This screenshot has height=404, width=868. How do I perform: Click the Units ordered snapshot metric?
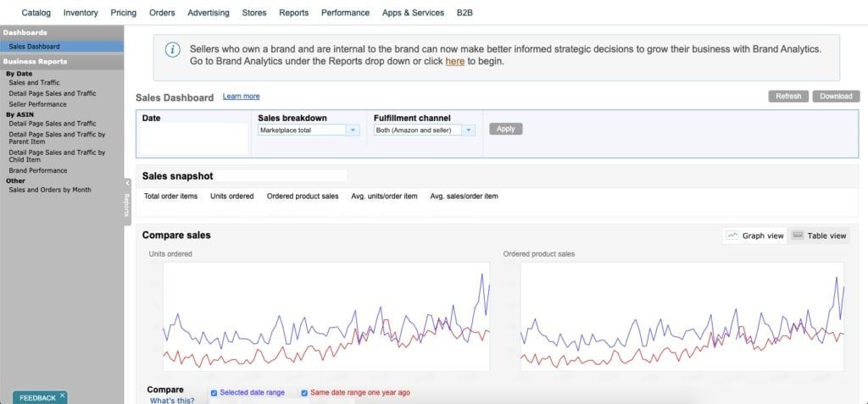point(232,196)
